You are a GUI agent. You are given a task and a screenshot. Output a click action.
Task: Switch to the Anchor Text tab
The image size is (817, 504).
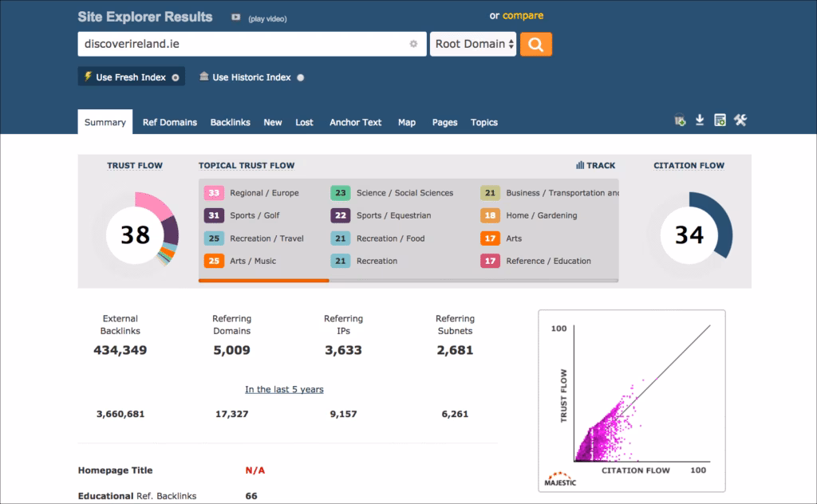click(355, 122)
